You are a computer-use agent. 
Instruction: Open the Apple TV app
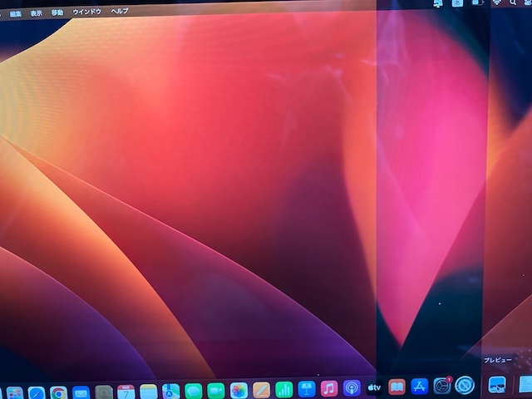(x=374, y=387)
